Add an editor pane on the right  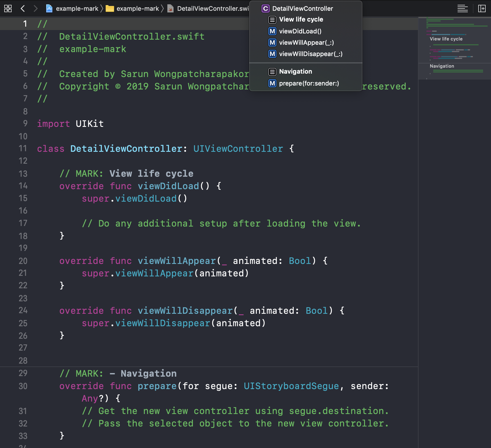pos(482,8)
